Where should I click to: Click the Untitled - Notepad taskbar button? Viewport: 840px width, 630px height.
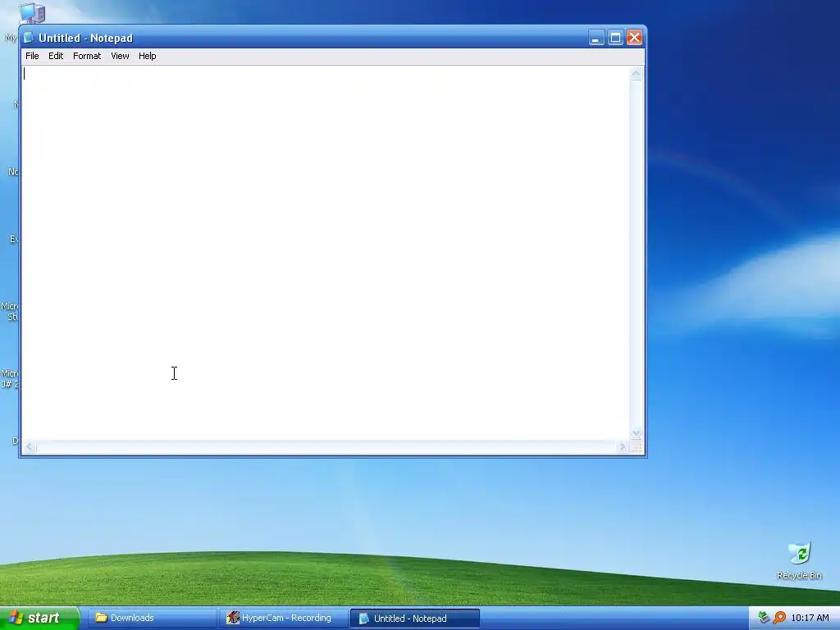414,619
